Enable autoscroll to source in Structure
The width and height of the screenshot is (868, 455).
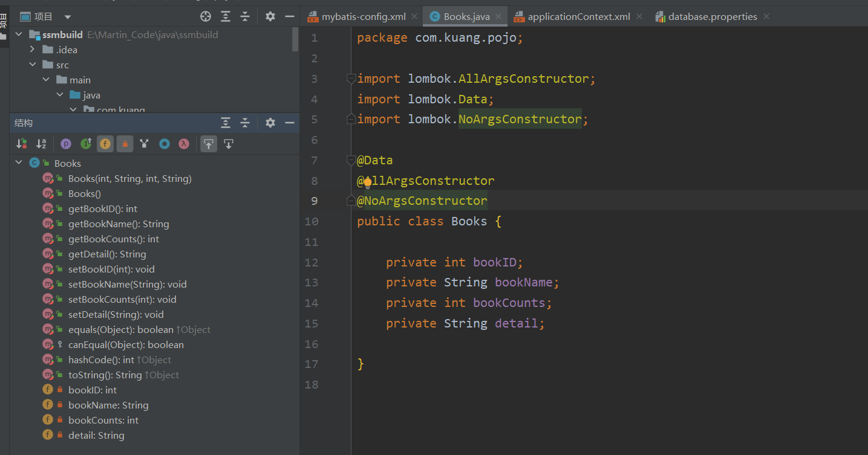point(209,144)
